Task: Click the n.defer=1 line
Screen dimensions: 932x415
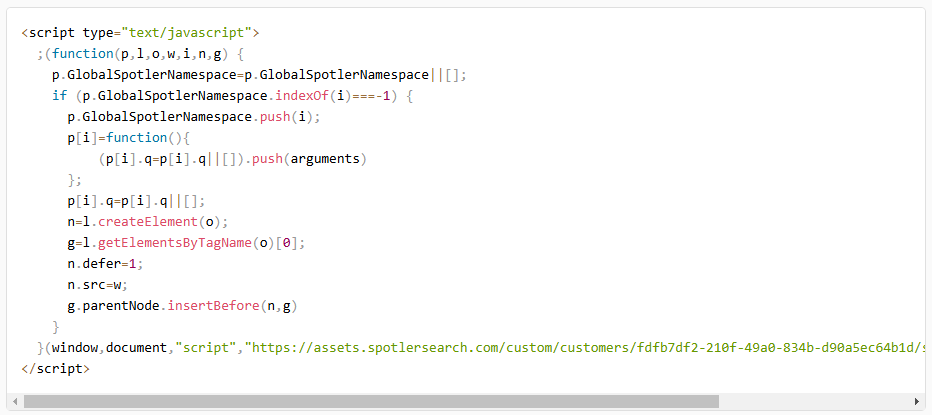Action: (106, 264)
